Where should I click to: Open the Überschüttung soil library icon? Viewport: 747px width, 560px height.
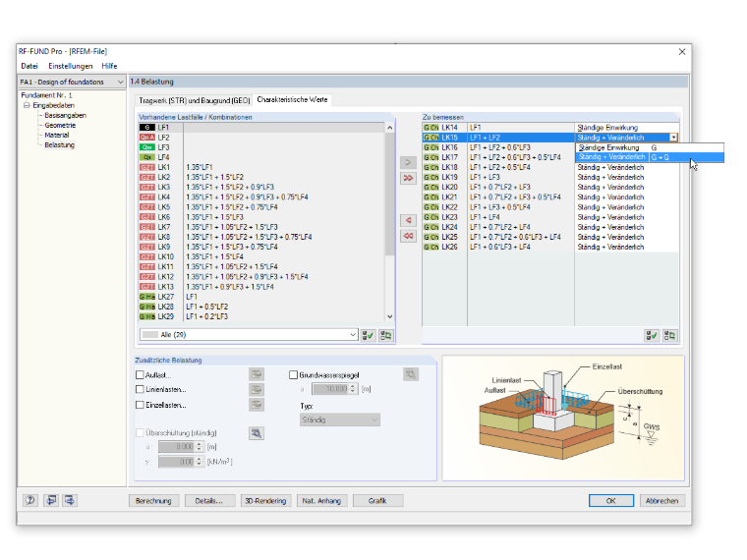click(257, 433)
